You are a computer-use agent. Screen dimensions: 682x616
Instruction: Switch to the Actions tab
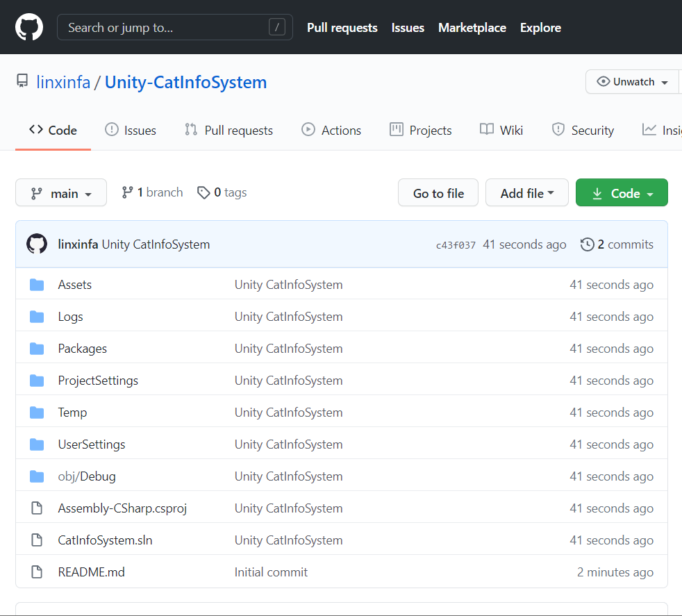pos(331,130)
